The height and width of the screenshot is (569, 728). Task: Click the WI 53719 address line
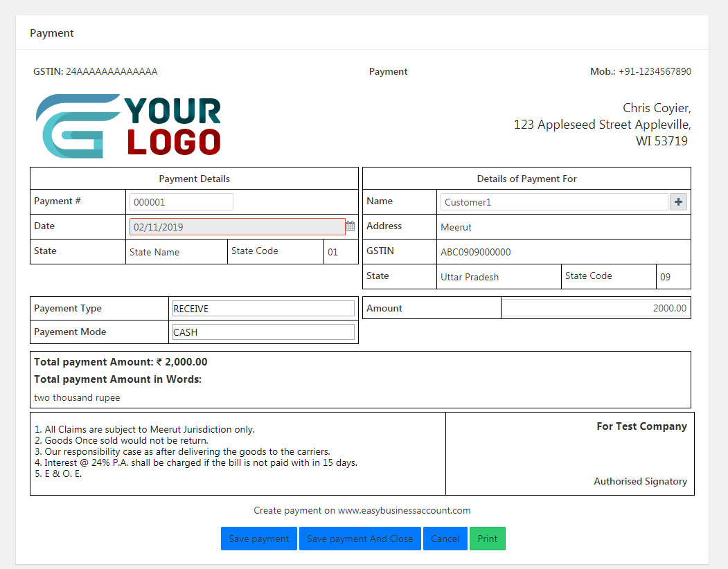662,141
